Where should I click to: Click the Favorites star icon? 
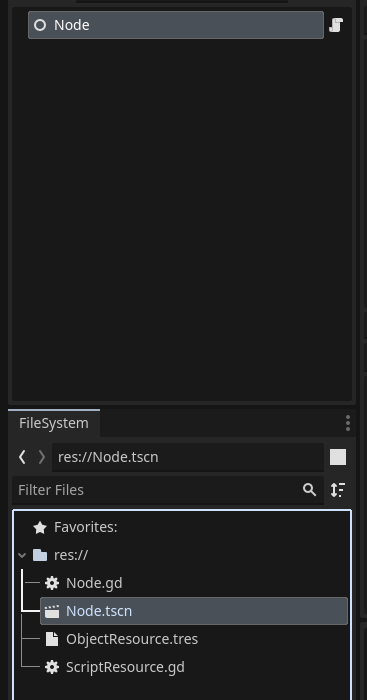[40, 528]
